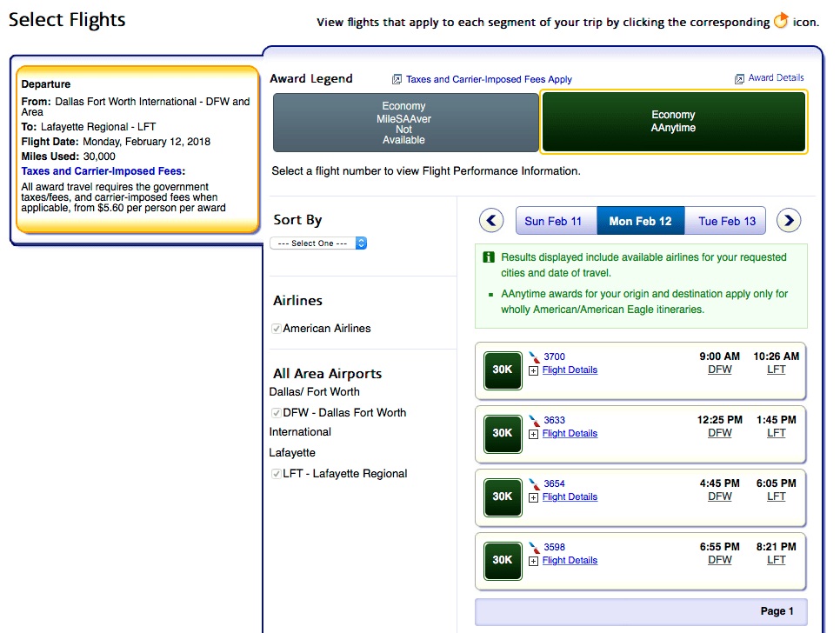Click DFW airport code under 6:55 PM
Image resolution: width=840 pixels, height=633 pixels.
(719, 560)
